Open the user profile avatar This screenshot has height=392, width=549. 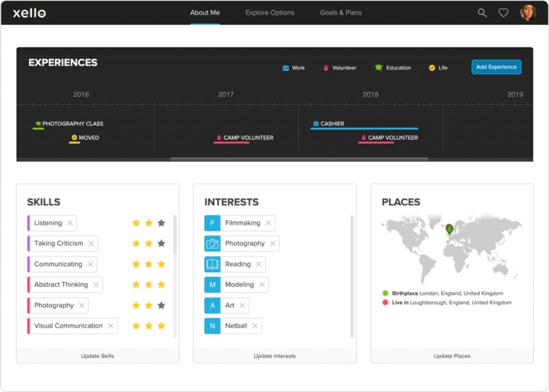[528, 13]
